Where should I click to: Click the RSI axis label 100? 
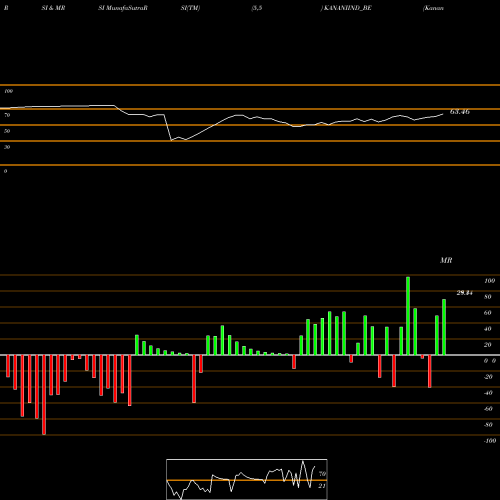[8, 91]
